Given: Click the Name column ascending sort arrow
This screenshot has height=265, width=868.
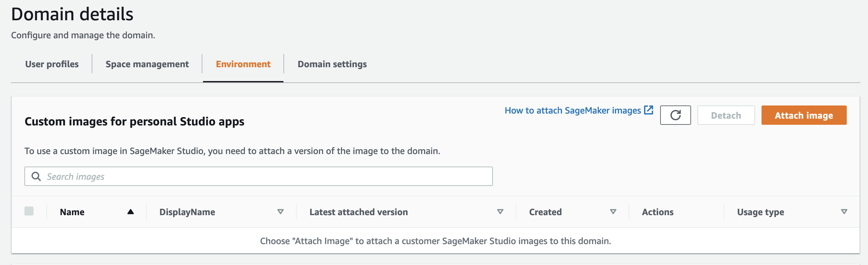Looking at the screenshot, I should point(130,212).
